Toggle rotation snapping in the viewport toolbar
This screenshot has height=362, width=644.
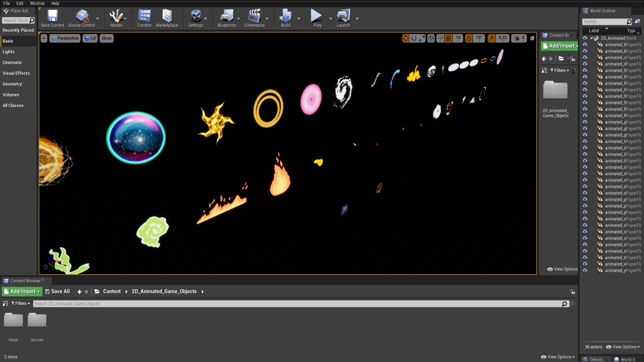point(469,38)
